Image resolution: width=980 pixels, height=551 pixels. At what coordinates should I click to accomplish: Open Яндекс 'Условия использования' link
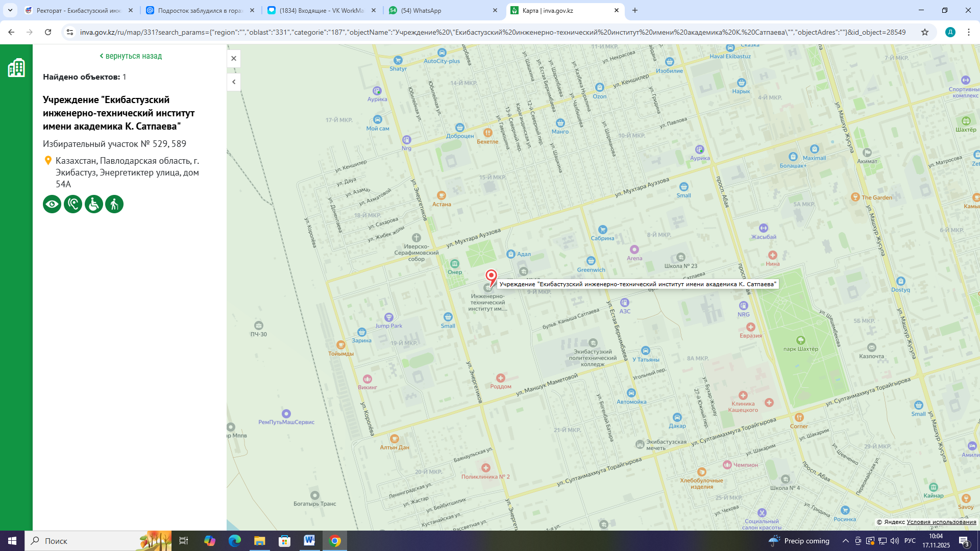(x=941, y=522)
